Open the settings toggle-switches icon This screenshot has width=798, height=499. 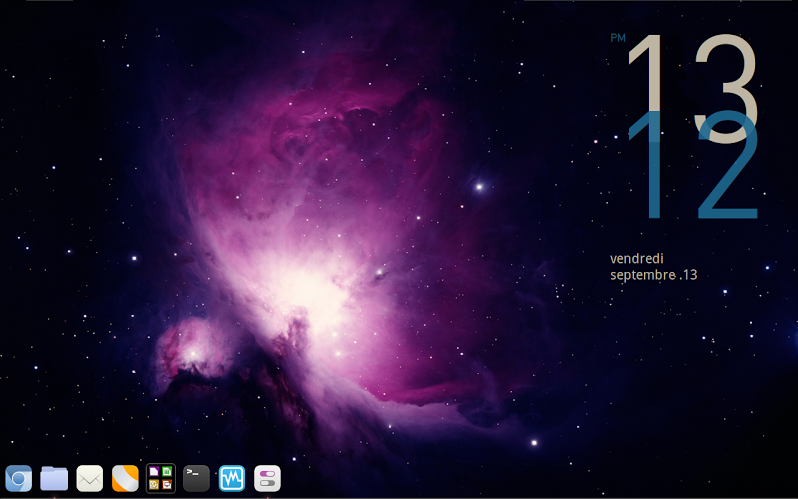(267, 479)
